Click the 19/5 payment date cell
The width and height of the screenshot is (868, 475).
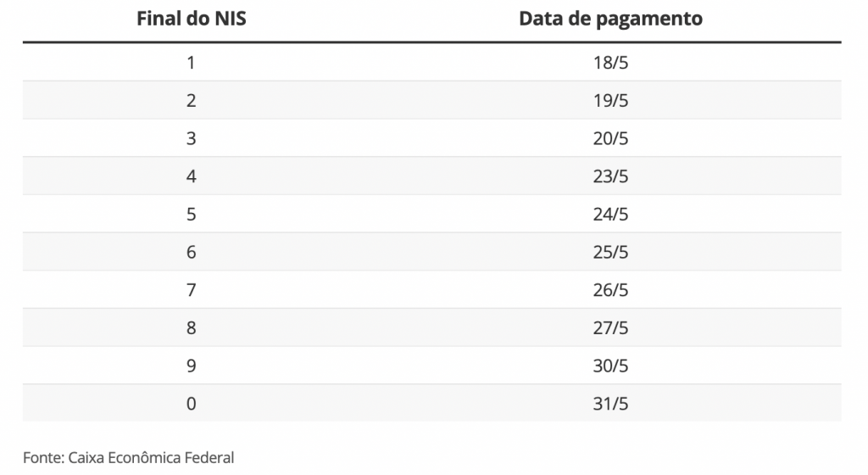coord(610,100)
